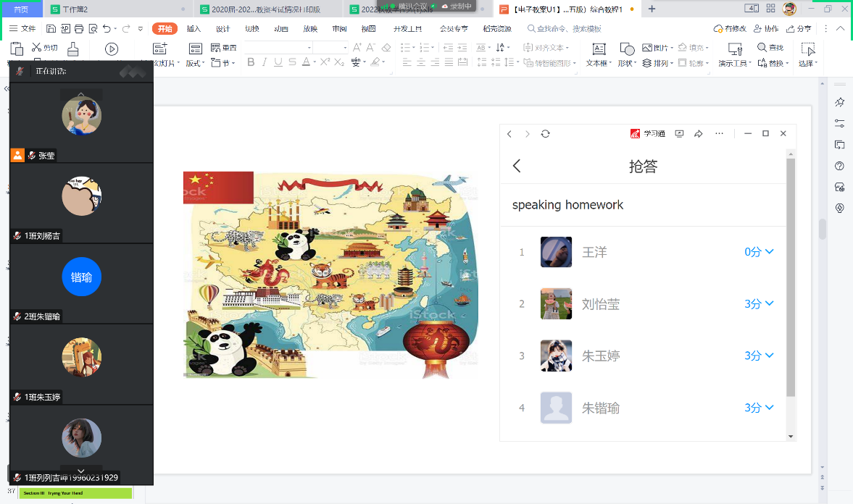Viewport: 853px width, 504px height.
Task: Click the help question-mark icon in right sidebar
Action: coord(840,166)
